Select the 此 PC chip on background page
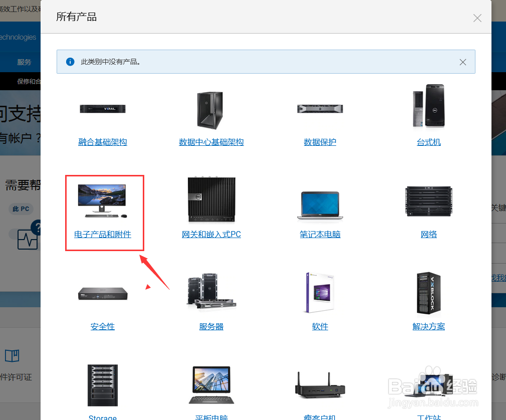Viewport: 506px width, 420px height. 21,209
